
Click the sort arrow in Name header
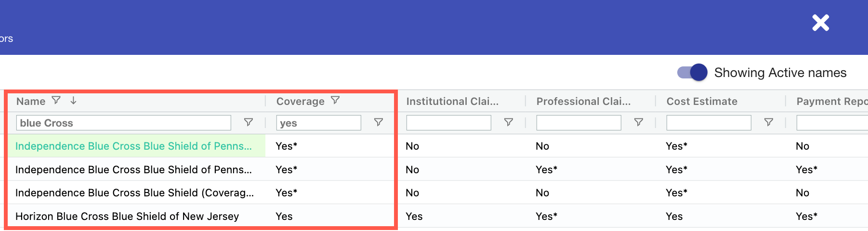[x=73, y=100]
